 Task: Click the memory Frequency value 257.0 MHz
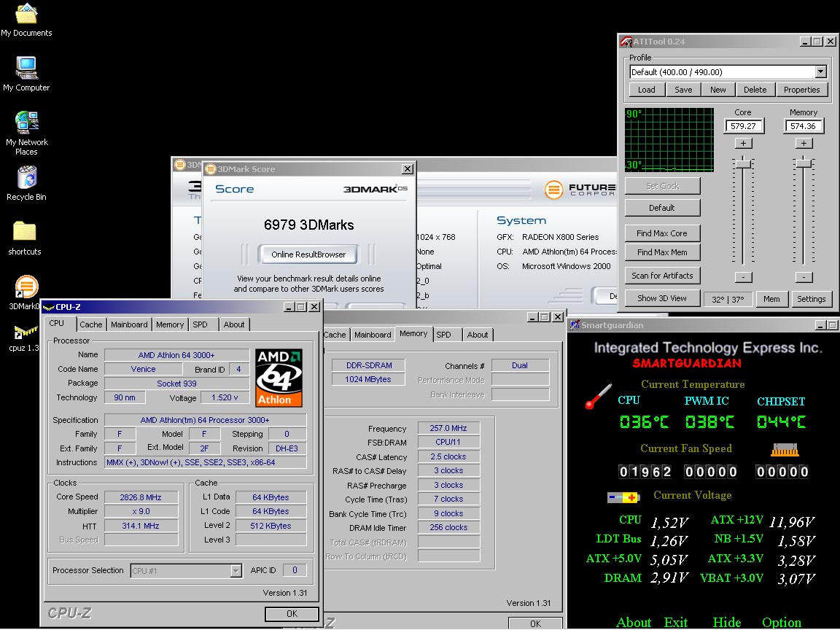click(x=448, y=428)
